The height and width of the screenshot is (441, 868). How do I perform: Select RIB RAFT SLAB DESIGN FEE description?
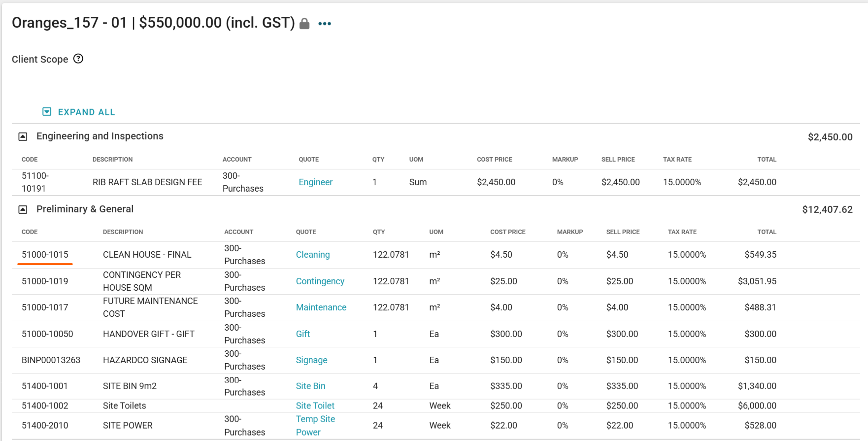point(147,182)
